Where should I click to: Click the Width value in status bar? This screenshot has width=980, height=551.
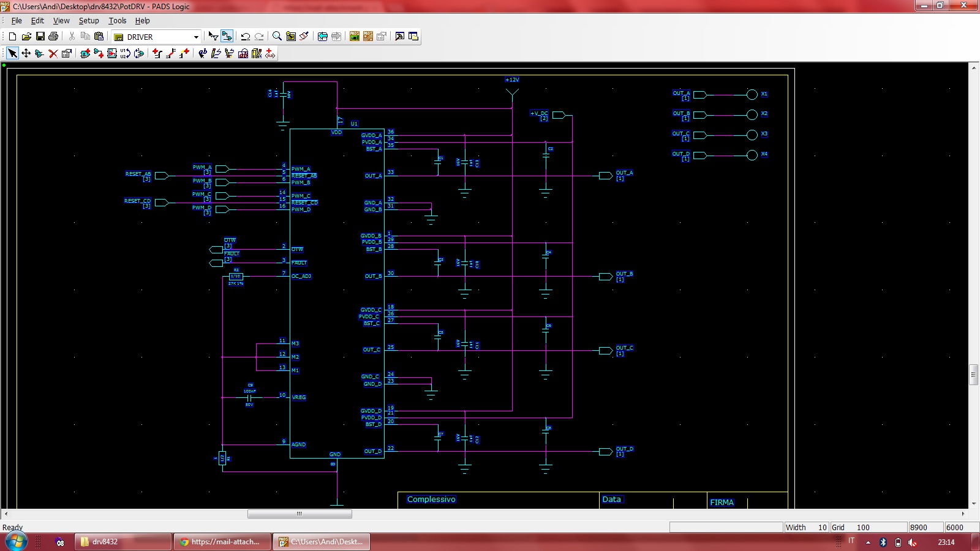[x=822, y=527]
